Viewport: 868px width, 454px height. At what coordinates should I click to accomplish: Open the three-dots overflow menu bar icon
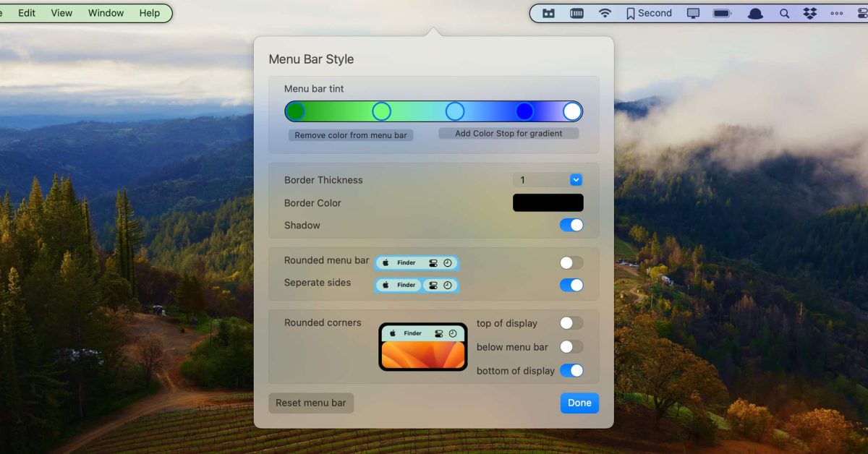point(837,13)
